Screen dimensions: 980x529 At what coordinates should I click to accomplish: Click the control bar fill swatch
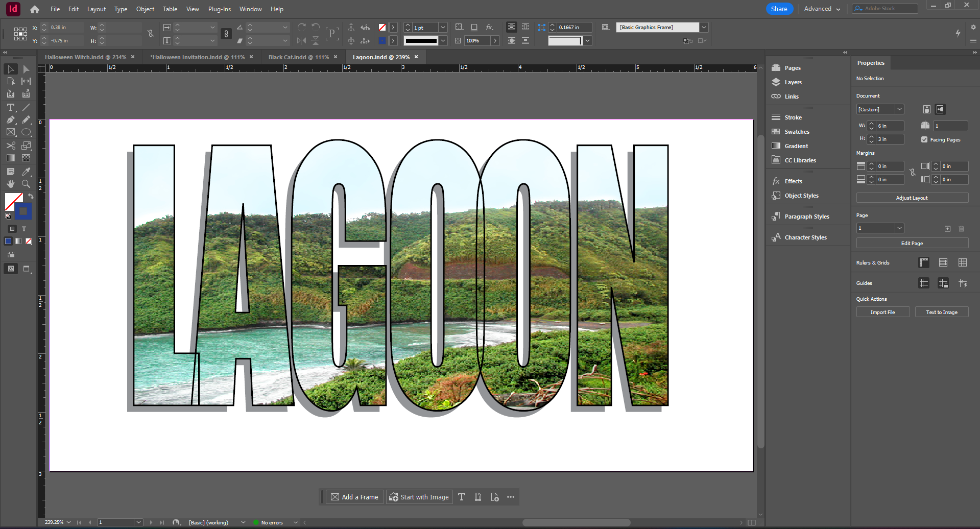[382, 28]
